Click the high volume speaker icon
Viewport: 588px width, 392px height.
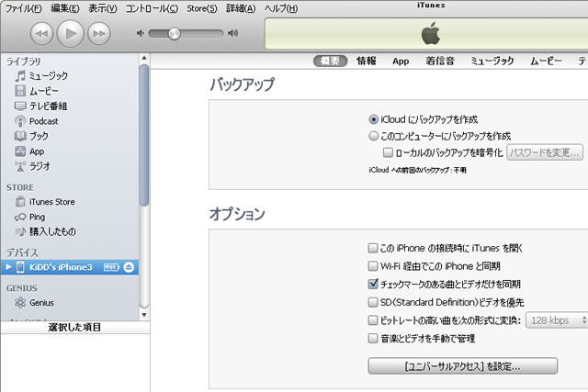[232, 33]
